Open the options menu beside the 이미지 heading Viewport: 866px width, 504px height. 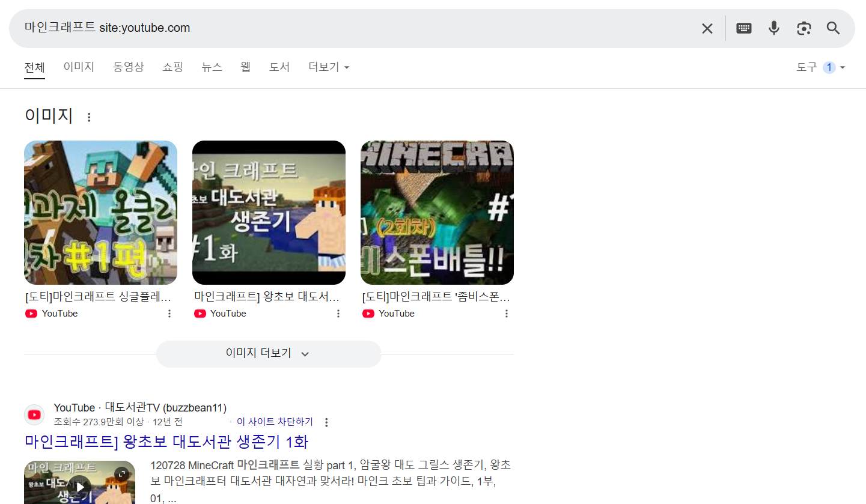[x=89, y=117]
